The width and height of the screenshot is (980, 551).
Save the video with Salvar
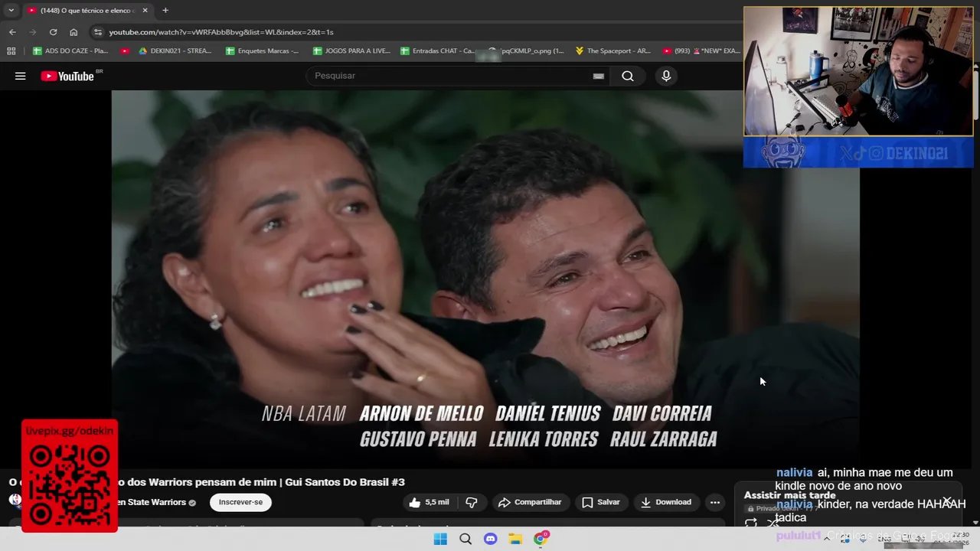601,502
